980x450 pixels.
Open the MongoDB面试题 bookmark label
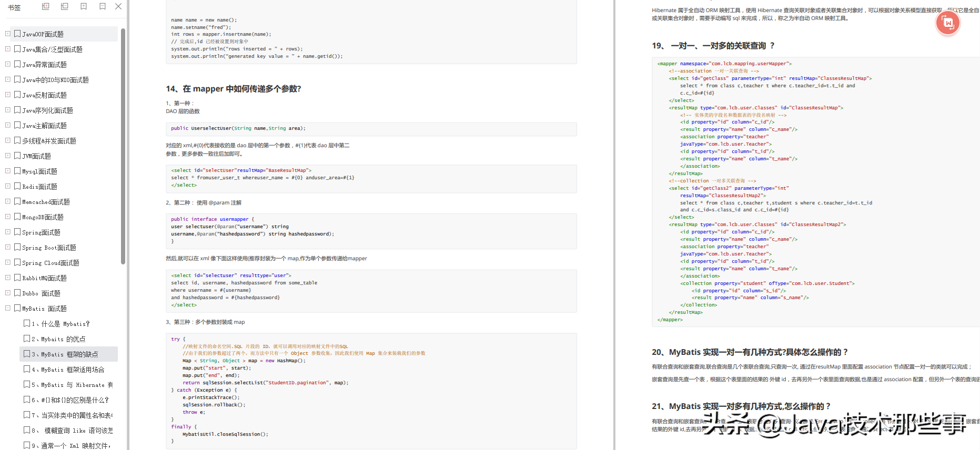[43, 217]
